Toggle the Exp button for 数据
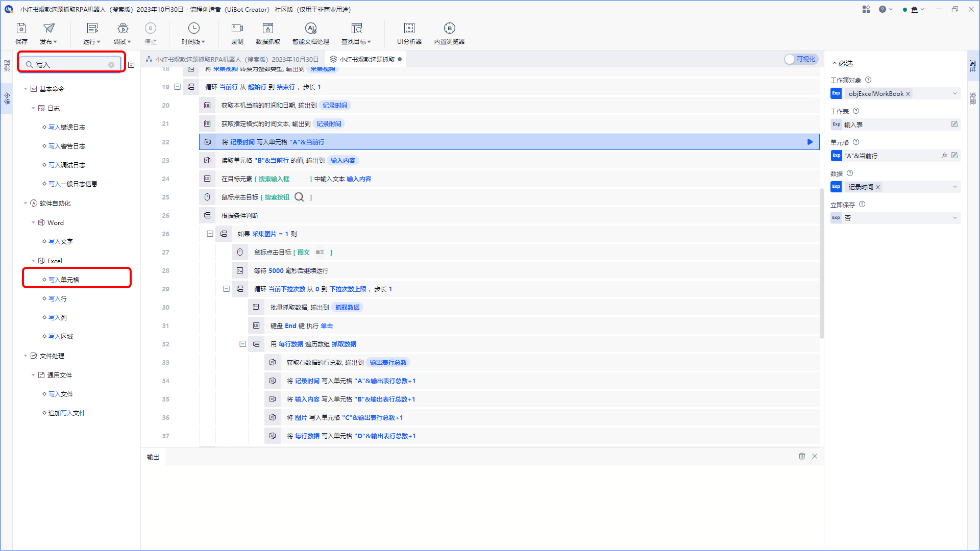Image resolution: width=980 pixels, height=551 pixels. [836, 187]
